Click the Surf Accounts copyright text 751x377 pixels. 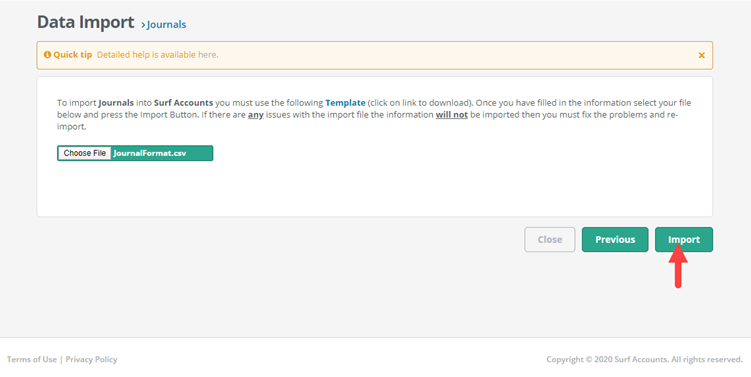pyautogui.click(x=644, y=359)
